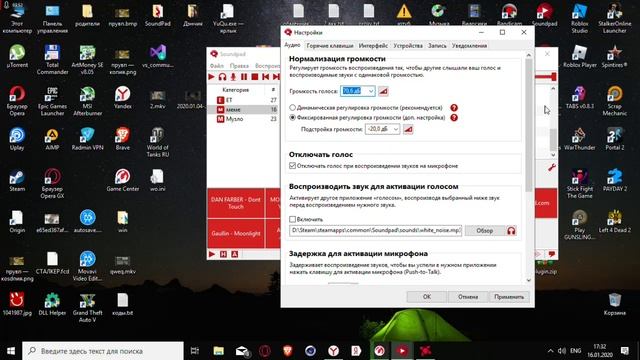Open voice volume dropdown arrow
Screen dimensions: 640x360
click(371, 91)
